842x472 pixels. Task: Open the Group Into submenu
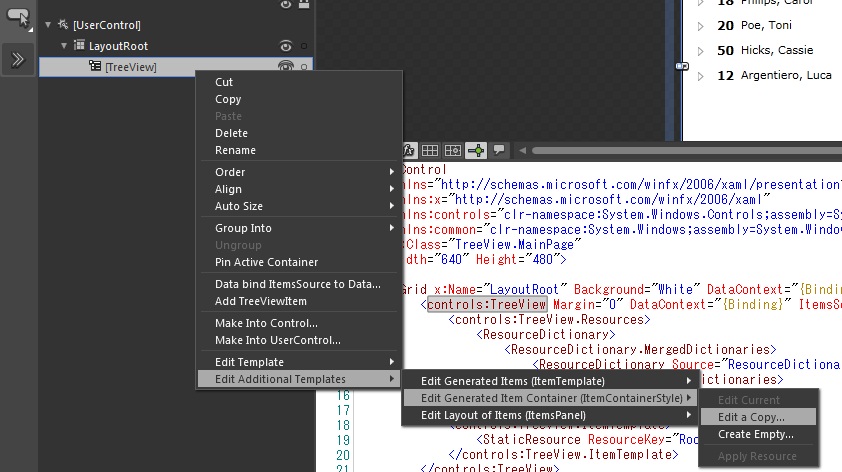coord(299,228)
